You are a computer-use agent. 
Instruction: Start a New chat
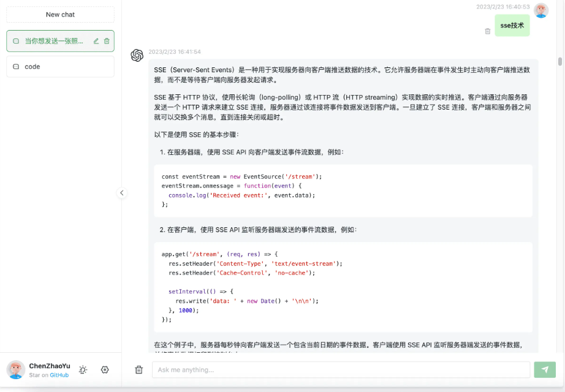coord(60,15)
